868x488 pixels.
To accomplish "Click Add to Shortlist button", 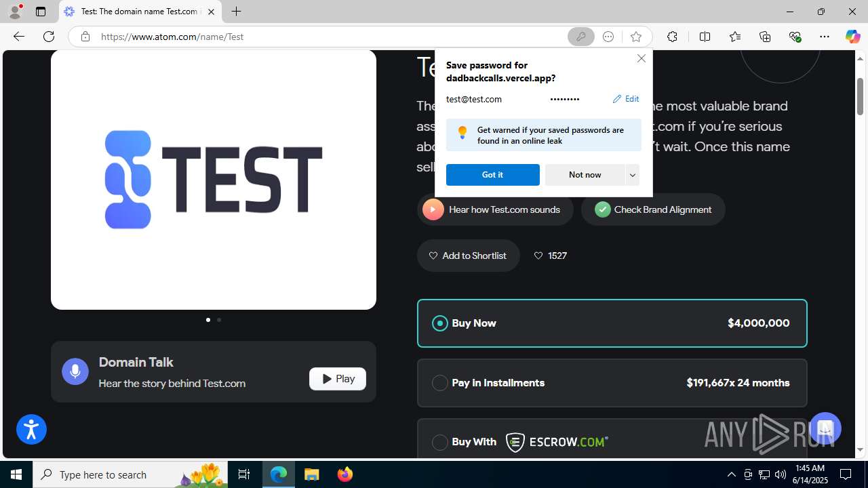I will coord(468,256).
